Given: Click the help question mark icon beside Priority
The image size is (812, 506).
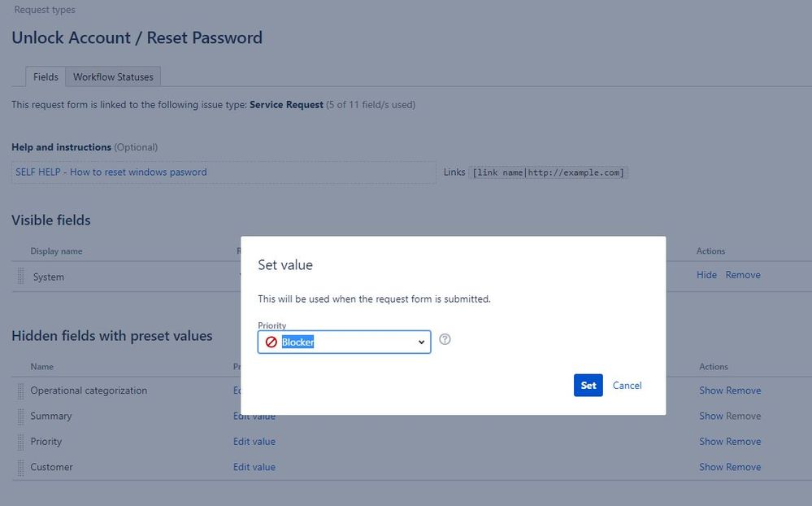Looking at the screenshot, I should (445, 339).
